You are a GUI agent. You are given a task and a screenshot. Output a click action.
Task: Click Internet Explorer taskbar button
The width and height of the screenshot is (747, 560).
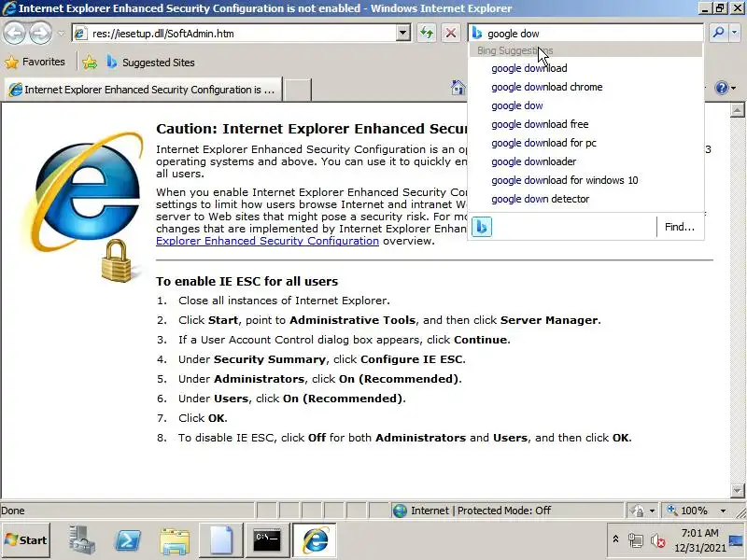pyautogui.click(x=315, y=540)
